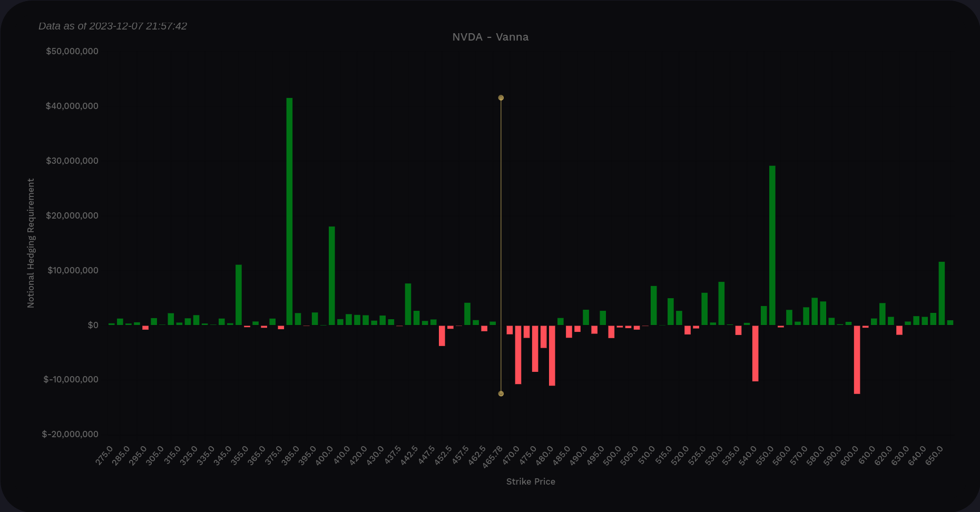Click the 'Notional Hedging Requirement' axis title
980x512 pixels.
tap(31, 243)
